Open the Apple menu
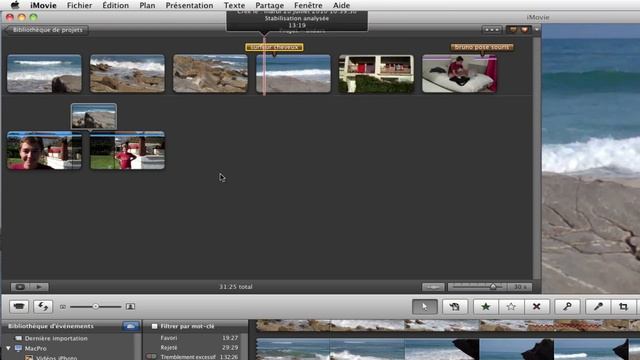This screenshot has width=640, height=360. click(15, 5)
